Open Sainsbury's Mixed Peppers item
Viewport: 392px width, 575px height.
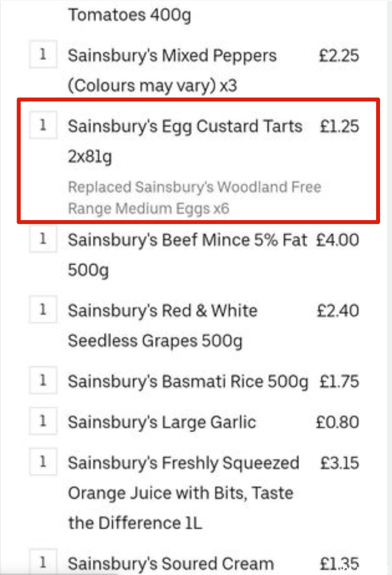click(172, 70)
